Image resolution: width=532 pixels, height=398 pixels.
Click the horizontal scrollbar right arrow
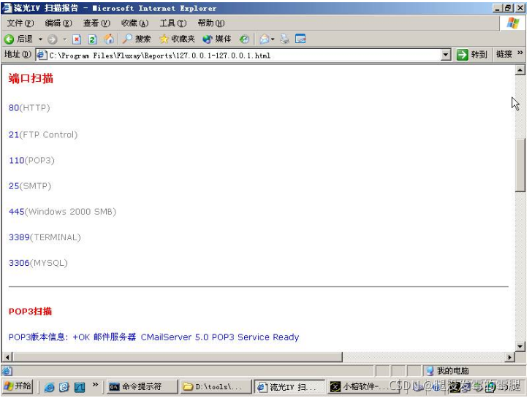tap(509, 357)
